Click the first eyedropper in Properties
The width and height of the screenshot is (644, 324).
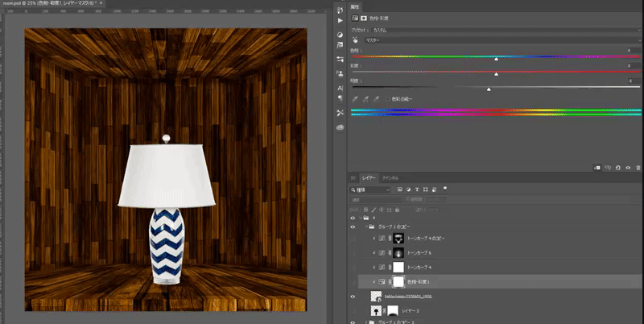pos(355,98)
